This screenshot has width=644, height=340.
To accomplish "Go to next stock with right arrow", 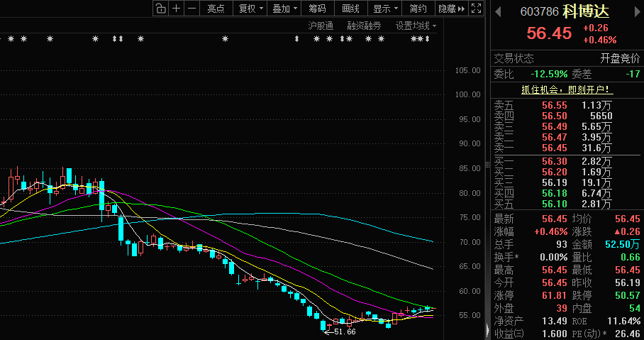I will [x=634, y=11].
